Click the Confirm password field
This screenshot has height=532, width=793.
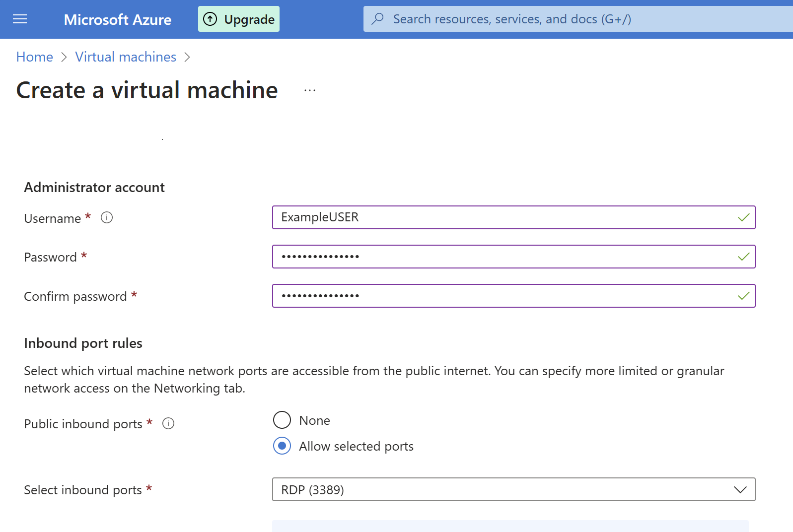pos(497,296)
